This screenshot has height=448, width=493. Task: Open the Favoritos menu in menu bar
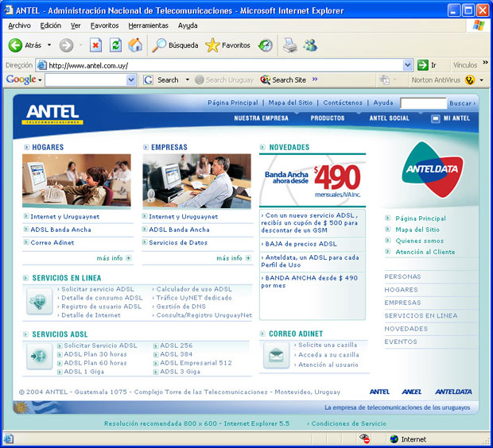pyautogui.click(x=104, y=25)
